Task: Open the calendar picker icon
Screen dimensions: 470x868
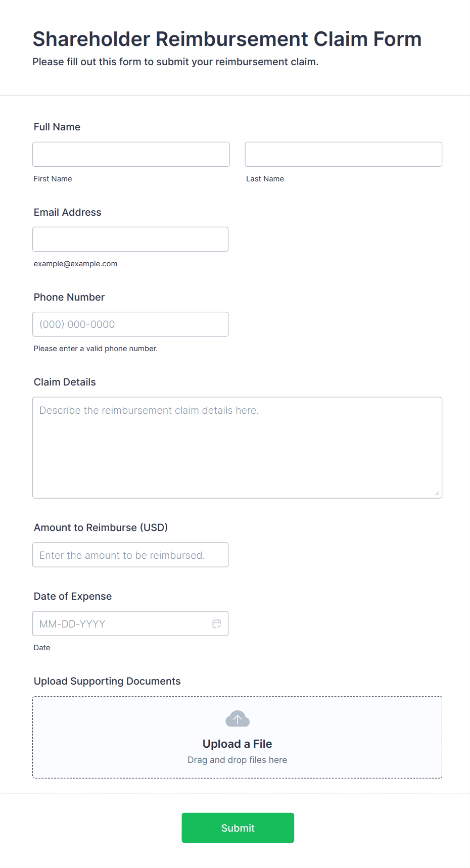Action: (217, 623)
